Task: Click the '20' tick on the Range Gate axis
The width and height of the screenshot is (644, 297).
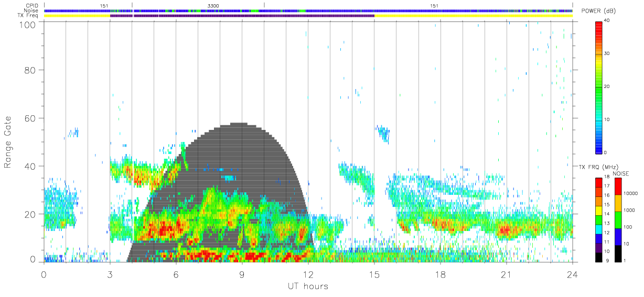Action: pyautogui.click(x=30, y=214)
